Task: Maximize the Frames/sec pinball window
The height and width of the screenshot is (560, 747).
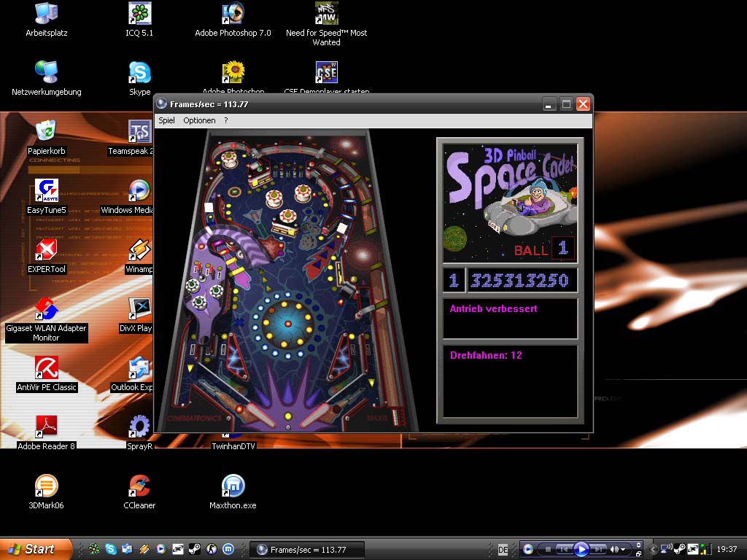Action: point(566,104)
